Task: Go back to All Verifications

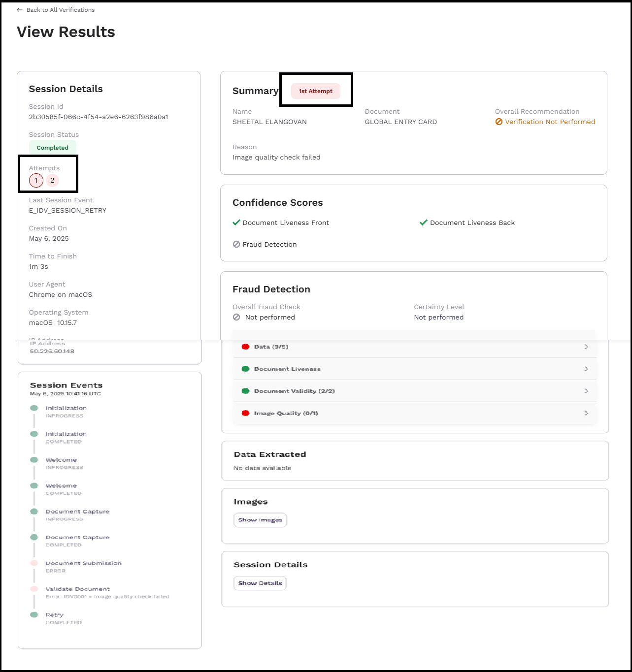Action: pyautogui.click(x=60, y=10)
